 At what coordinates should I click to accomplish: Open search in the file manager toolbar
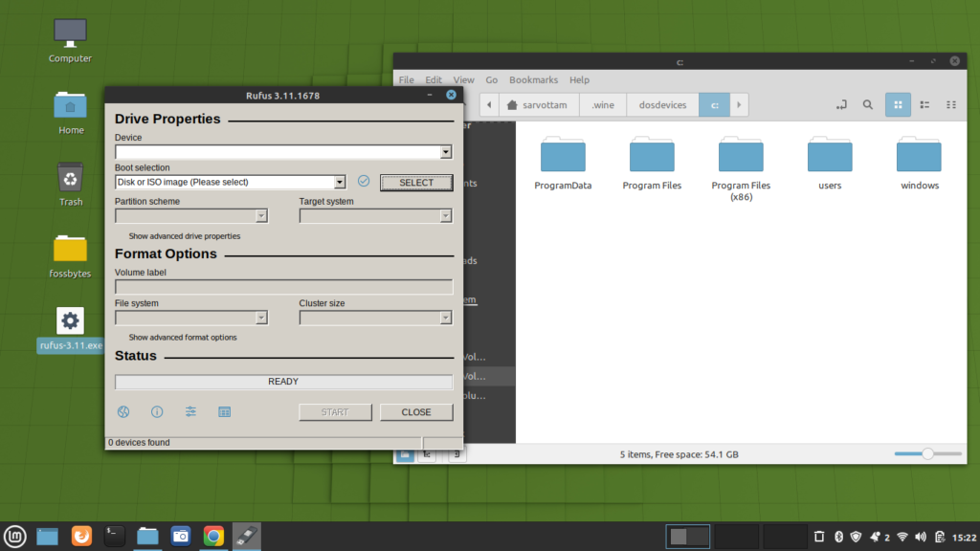coord(867,104)
